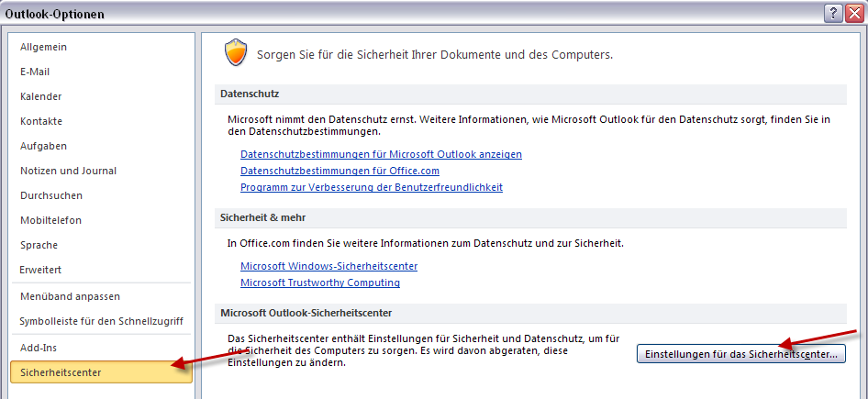Viewport: 868px width, 399px height.
Task: Select the Allgemein category
Action: coord(43,47)
